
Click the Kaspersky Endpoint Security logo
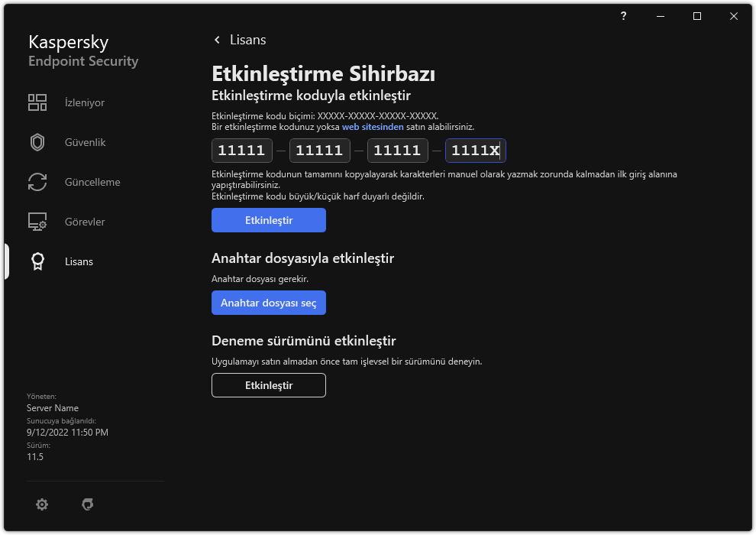tap(82, 50)
